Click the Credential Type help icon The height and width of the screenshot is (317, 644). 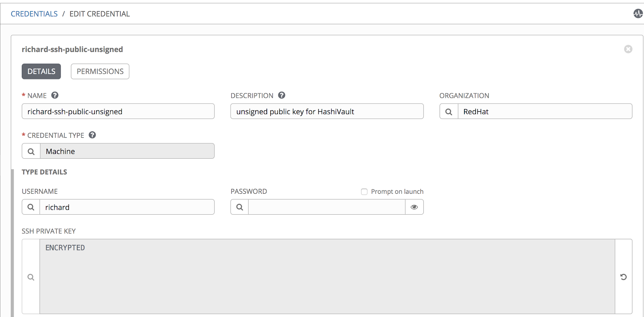click(92, 135)
